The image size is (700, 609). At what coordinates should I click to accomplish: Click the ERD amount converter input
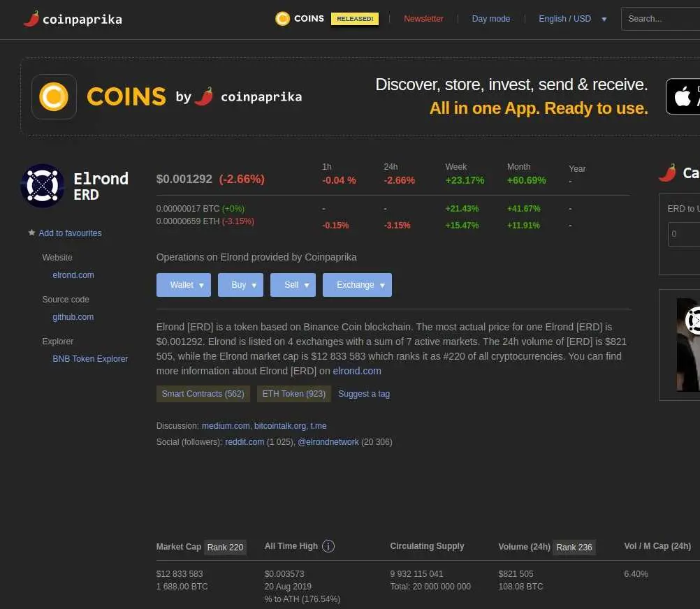[x=684, y=234]
